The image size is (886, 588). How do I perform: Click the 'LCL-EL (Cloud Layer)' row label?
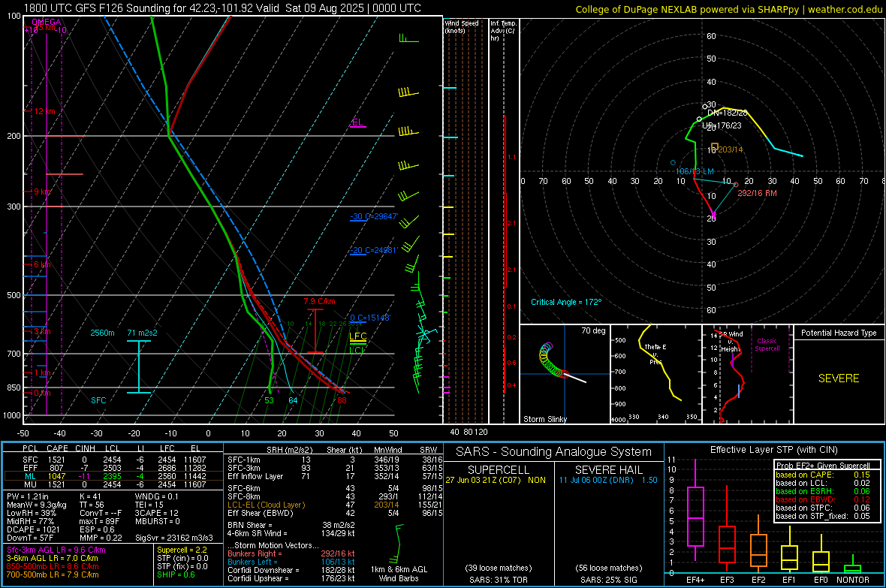[x=266, y=505]
